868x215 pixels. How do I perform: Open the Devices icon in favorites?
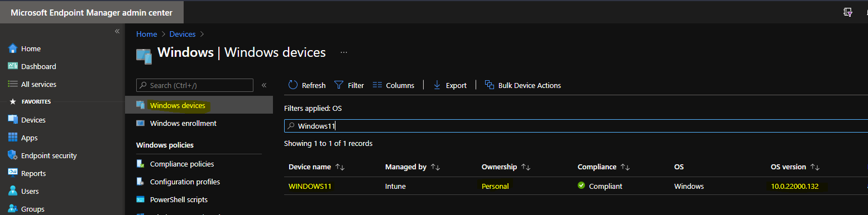tap(13, 120)
